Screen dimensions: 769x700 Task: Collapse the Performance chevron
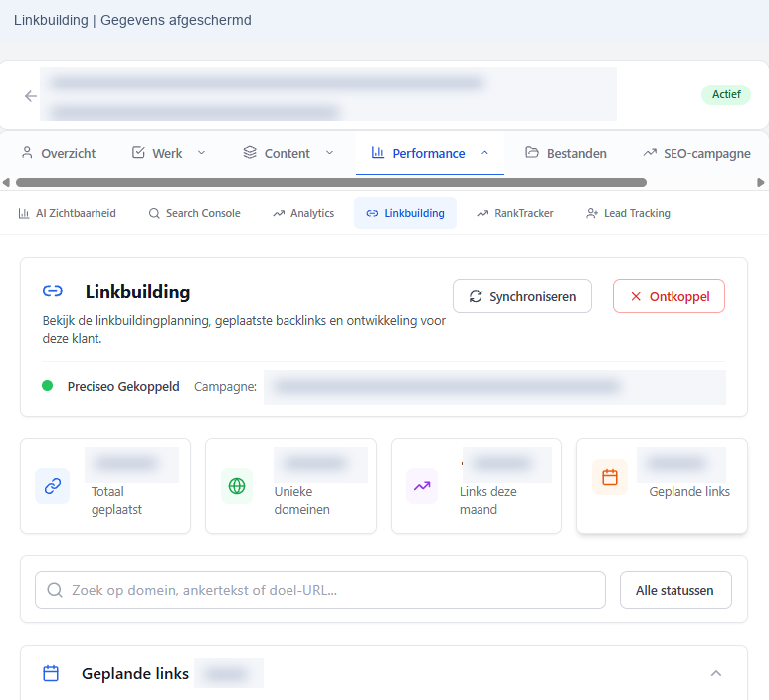coord(484,153)
